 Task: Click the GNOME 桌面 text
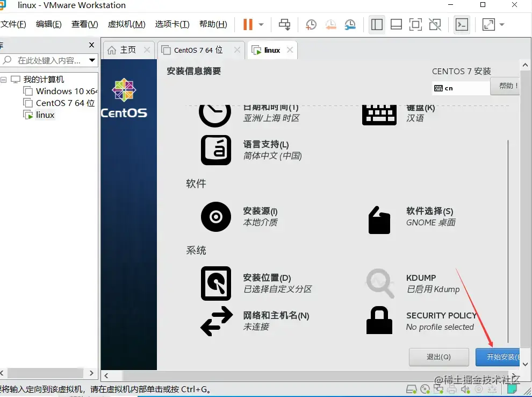[x=431, y=223]
